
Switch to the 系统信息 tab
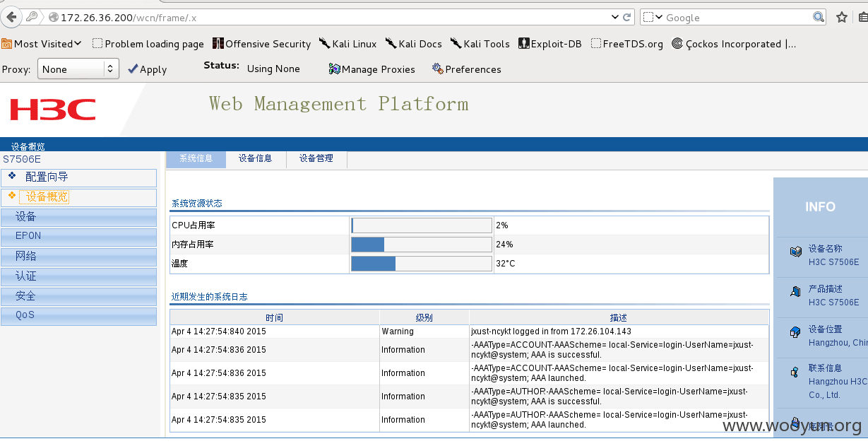click(x=196, y=158)
